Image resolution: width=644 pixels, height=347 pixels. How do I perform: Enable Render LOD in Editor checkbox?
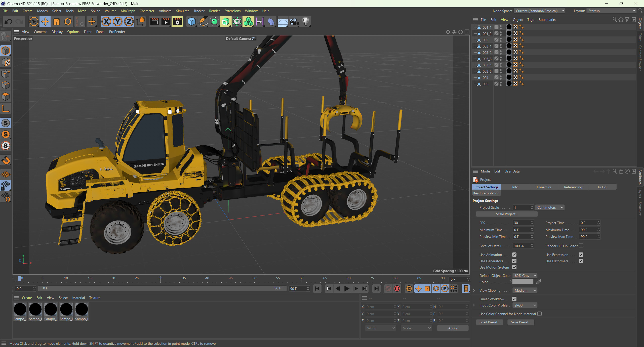click(x=581, y=246)
